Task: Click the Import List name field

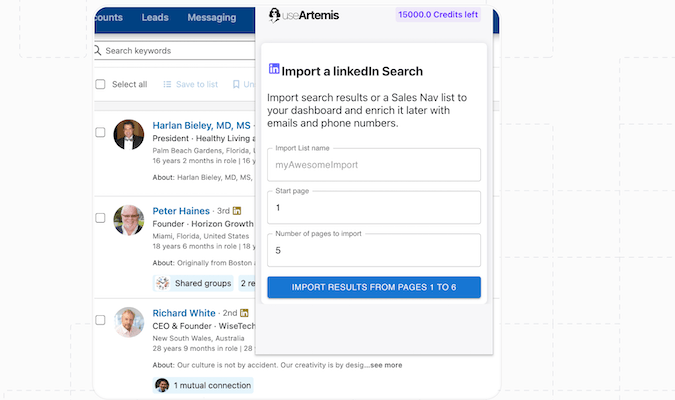Action: 374,164
